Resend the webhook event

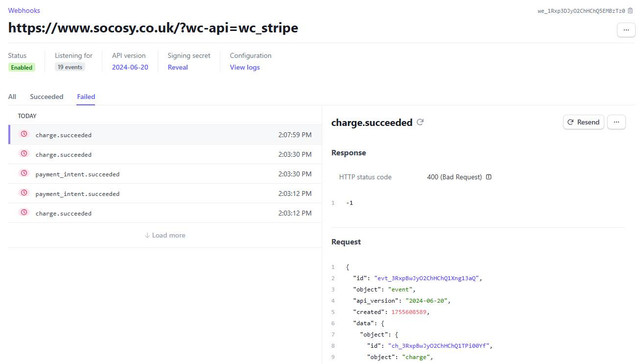click(x=583, y=122)
